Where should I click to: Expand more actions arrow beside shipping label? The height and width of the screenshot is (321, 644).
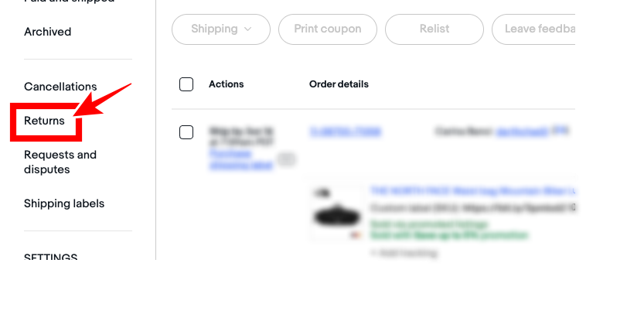(x=286, y=159)
